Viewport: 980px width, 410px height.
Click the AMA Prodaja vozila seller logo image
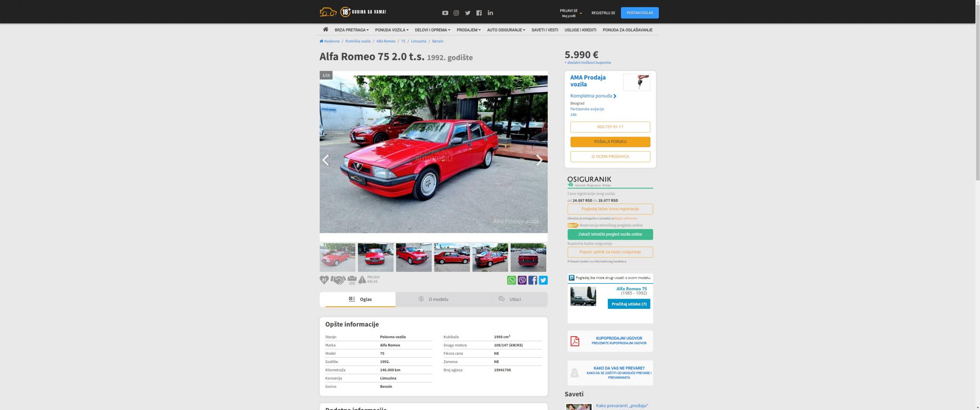tap(637, 82)
